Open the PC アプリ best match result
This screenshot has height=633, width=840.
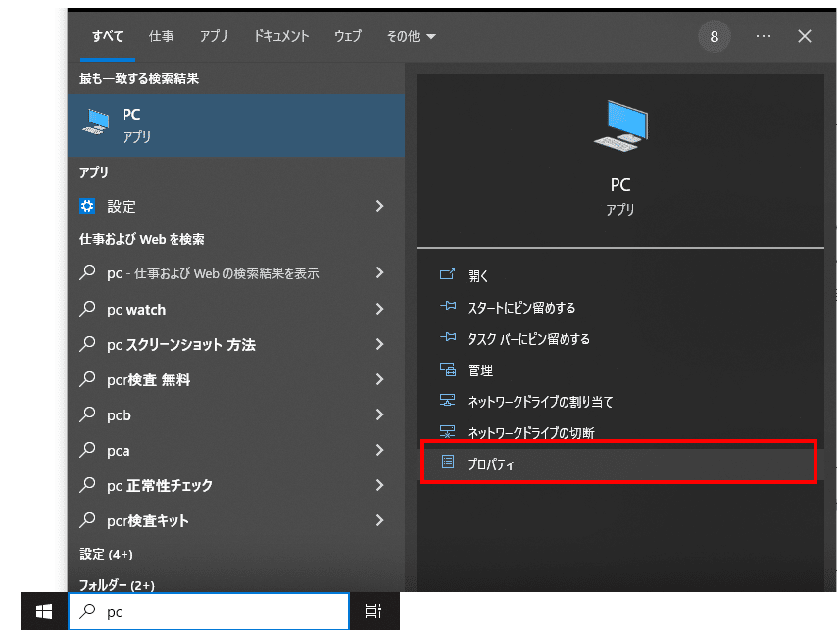[x=236, y=125]
